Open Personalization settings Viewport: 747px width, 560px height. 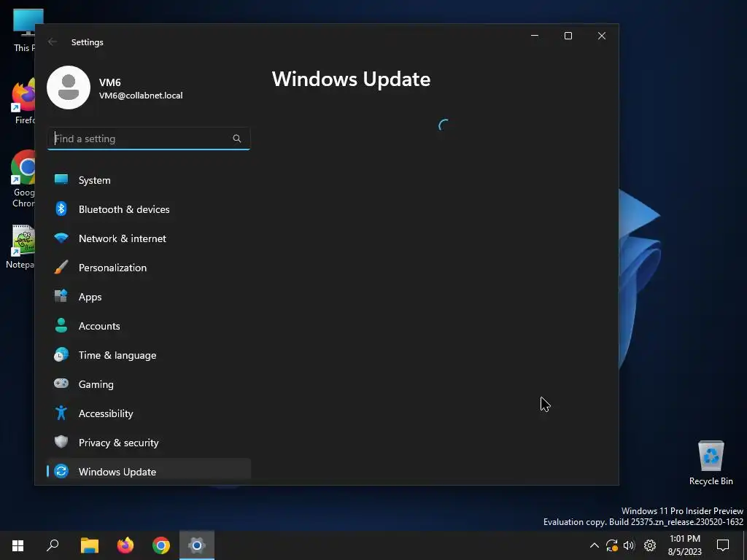[x=149, y=268]
